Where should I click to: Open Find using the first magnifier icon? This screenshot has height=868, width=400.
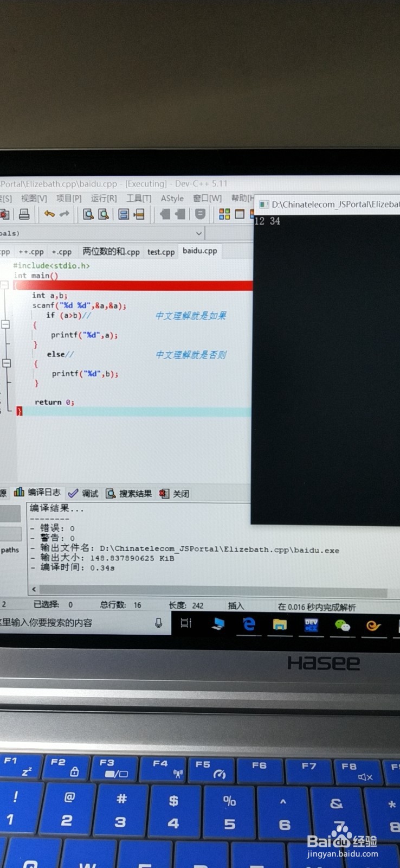click(88, 214)
